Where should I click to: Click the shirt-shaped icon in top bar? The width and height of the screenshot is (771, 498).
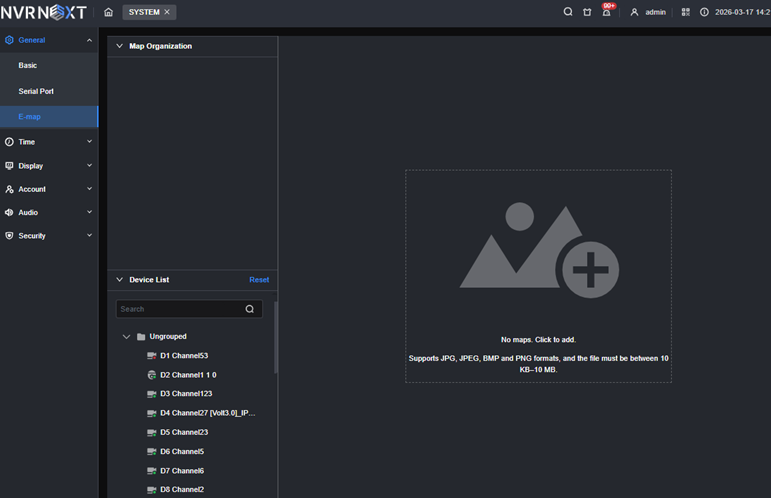pos(587,12)
